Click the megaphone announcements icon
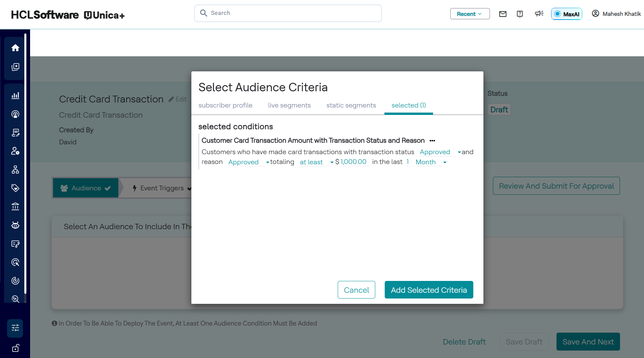Viewport: 644px width, 358px height. (539, 14)
